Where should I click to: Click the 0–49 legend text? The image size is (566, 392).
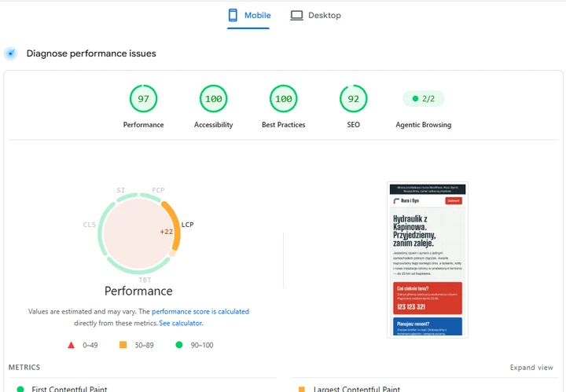point(90,345)
